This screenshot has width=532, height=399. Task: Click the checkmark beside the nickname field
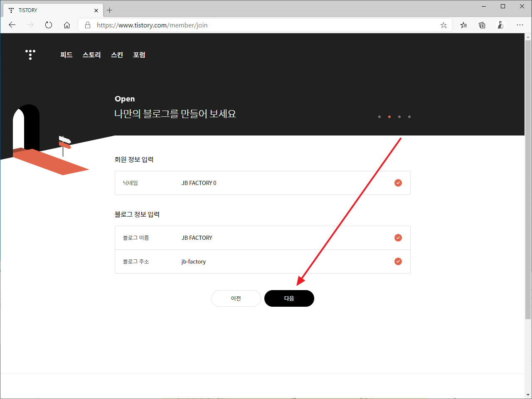[x=398, y=183]
